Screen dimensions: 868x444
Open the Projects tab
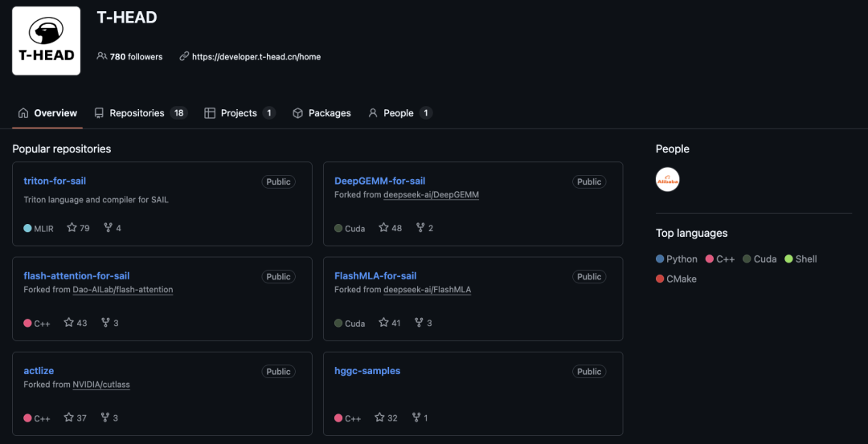click(x=240, y=113)
